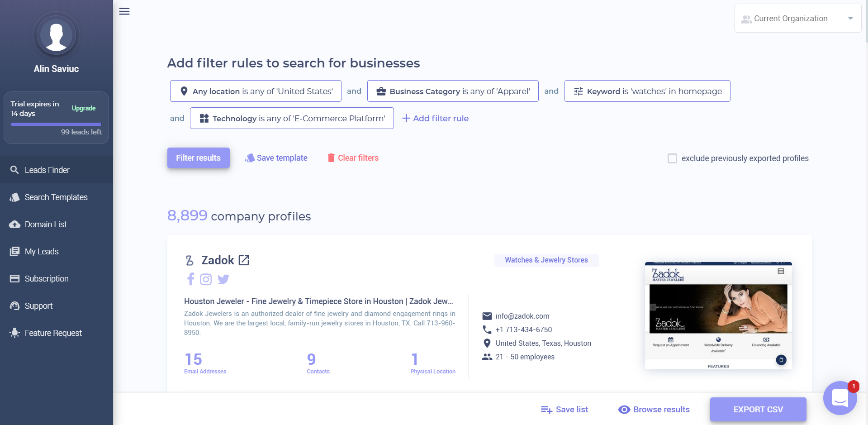868x425 pixels.
Task: Click the Upgrade link
Action: click(84, 108)
